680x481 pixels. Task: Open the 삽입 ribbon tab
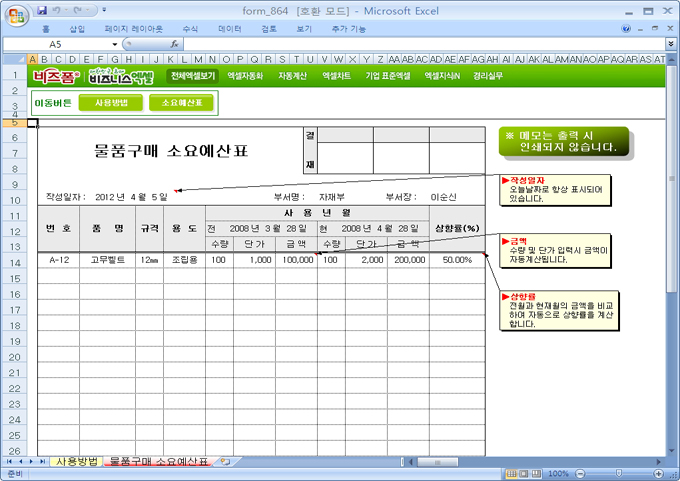pyautogui.click(x=77, y=29)
